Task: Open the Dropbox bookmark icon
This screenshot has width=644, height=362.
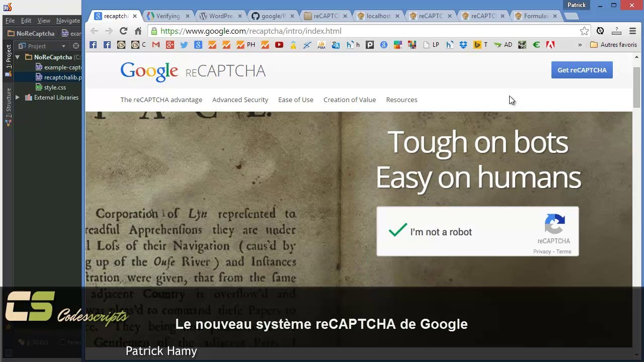Action: click(x=463, y=45)
